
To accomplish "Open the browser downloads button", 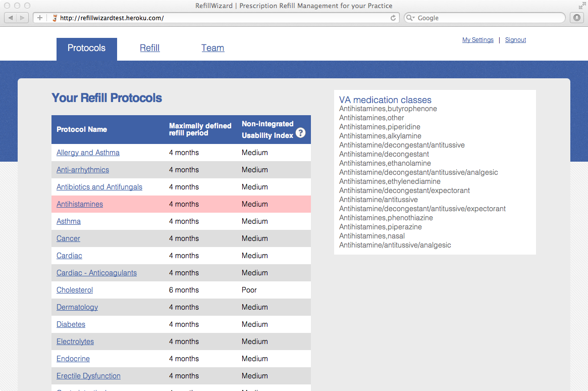I will (577, 18).
